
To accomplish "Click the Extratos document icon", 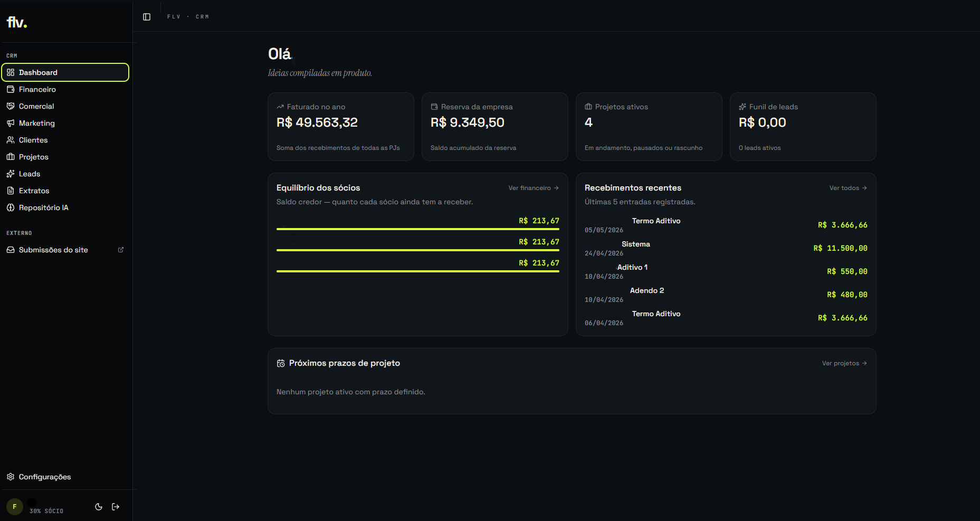I will point(11,191).
